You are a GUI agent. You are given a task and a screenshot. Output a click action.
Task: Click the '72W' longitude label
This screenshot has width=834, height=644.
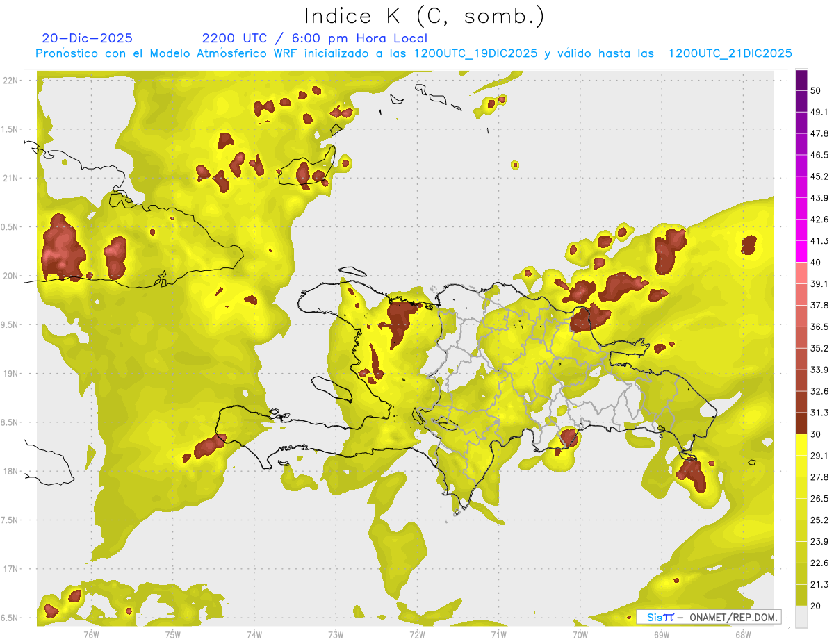[x=417, y=634]
